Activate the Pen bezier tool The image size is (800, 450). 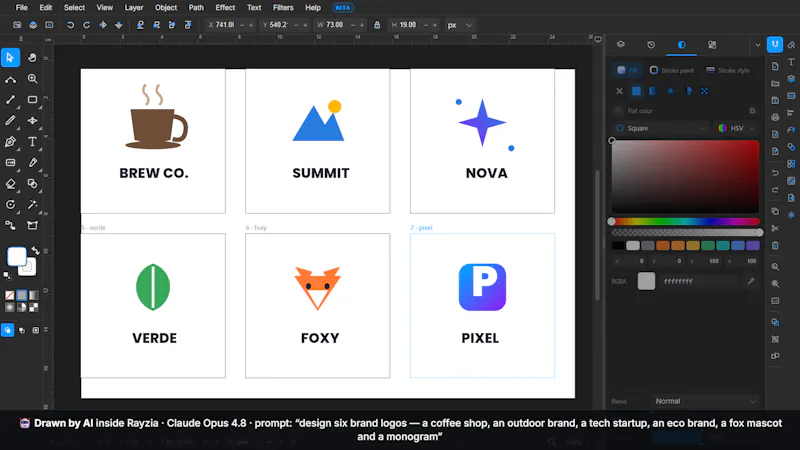click(x=10, y=142)
